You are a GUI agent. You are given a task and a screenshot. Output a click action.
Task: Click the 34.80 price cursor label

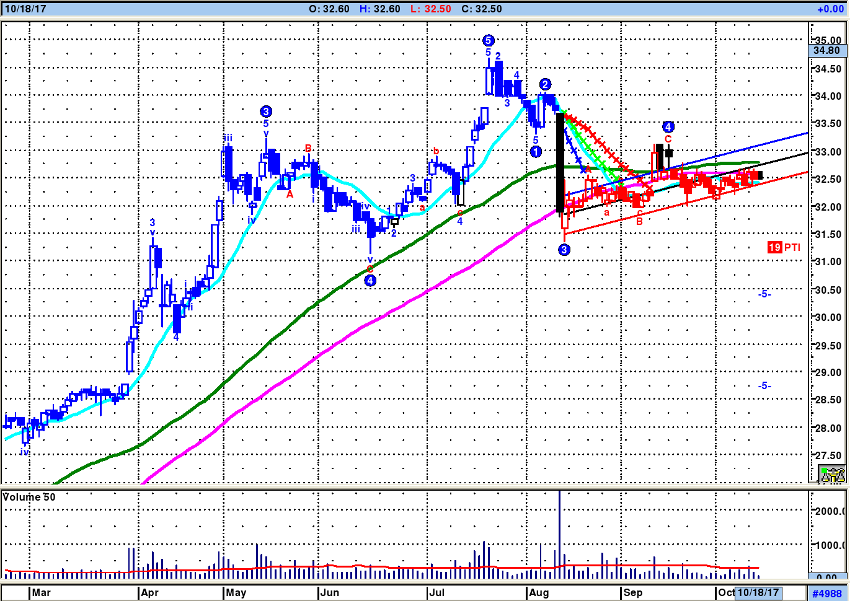[x=827, y=50]
